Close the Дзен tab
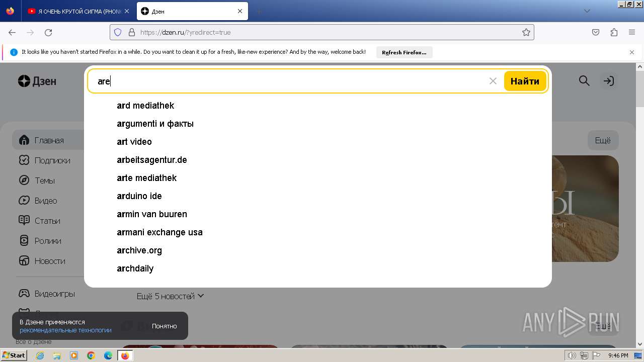The width and height of the screenshot is (644, 362). point(240,11)
